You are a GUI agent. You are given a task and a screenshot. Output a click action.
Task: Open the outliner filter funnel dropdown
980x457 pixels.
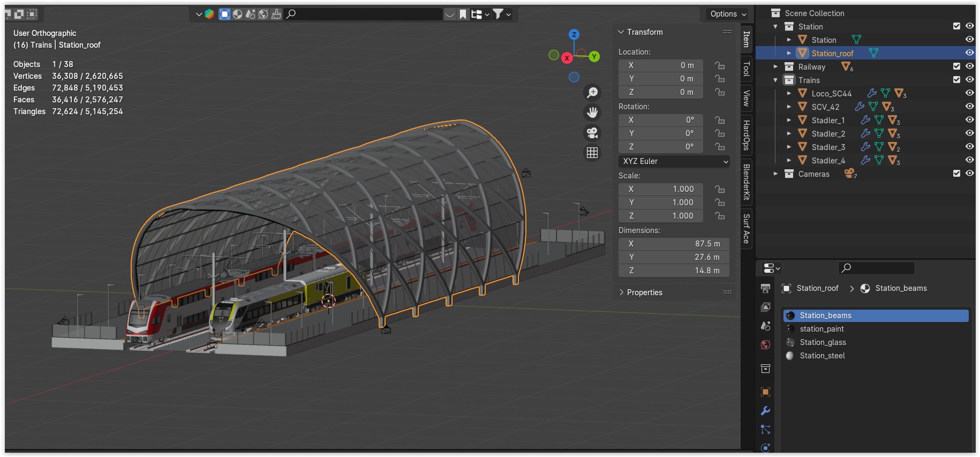pos(502,14)
